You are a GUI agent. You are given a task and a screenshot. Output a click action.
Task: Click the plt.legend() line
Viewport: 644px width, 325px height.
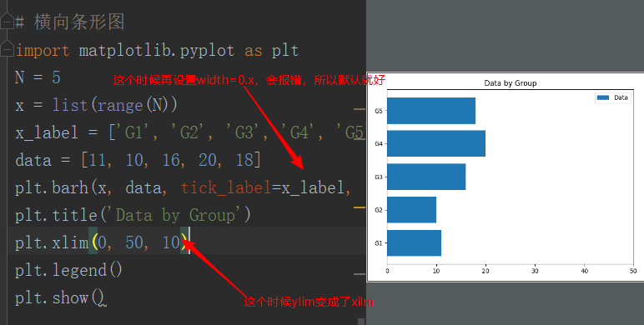tap(69, 270)
